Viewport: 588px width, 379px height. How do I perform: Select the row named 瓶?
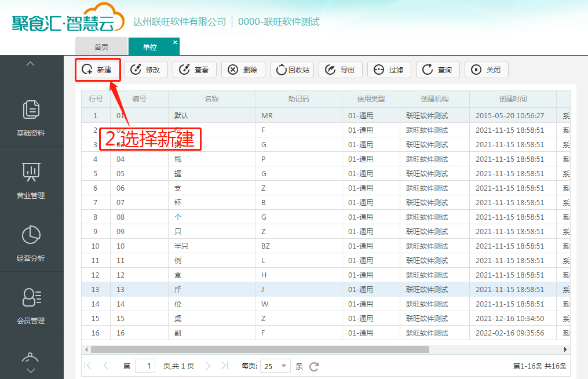click(326, 159)
